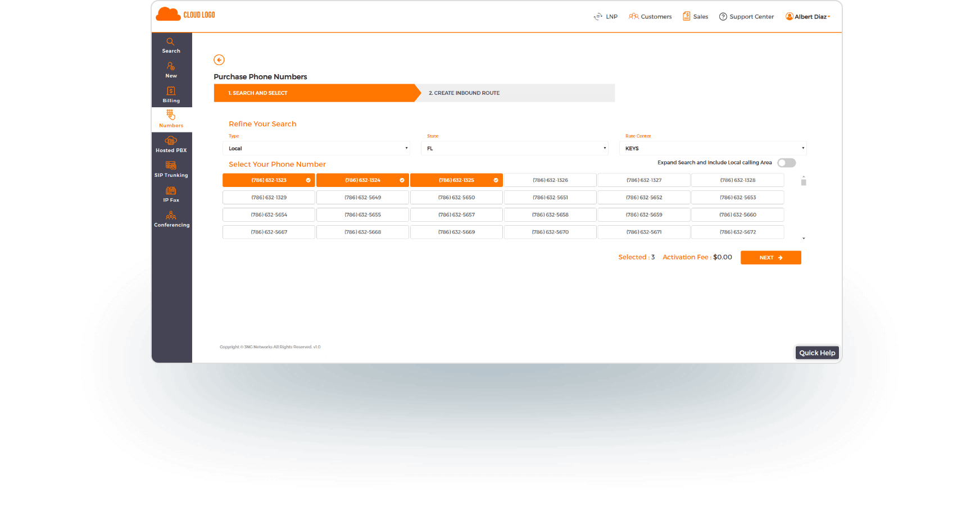Screen dimensions: 980x530
Task: Open Hosted PBX in the sidebar
Action: 171,144
